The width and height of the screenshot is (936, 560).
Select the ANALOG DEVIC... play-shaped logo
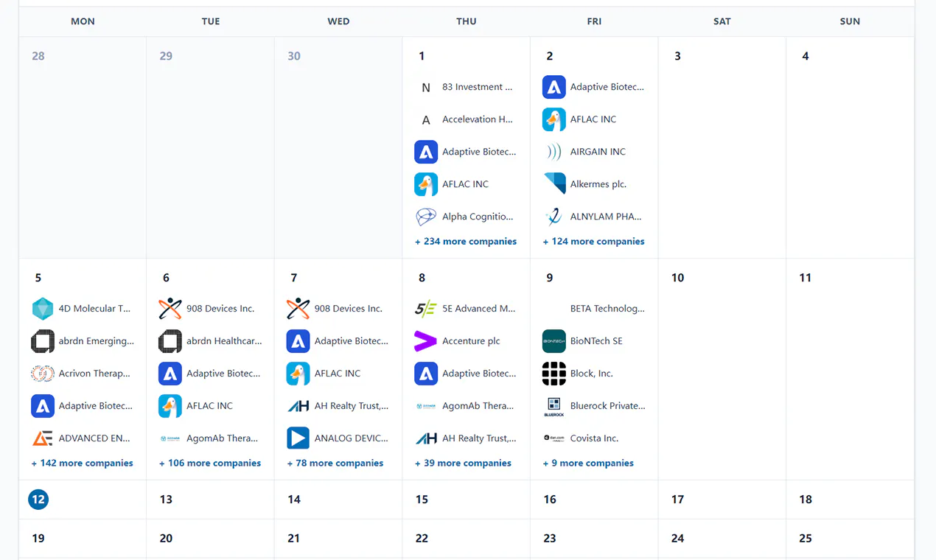pos(298,438)
